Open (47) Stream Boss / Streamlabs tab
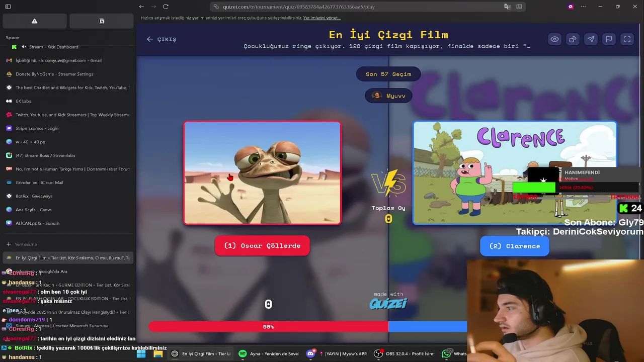This screenshot has height=362, width=644. pyautogui.click(x=68, y=155)
